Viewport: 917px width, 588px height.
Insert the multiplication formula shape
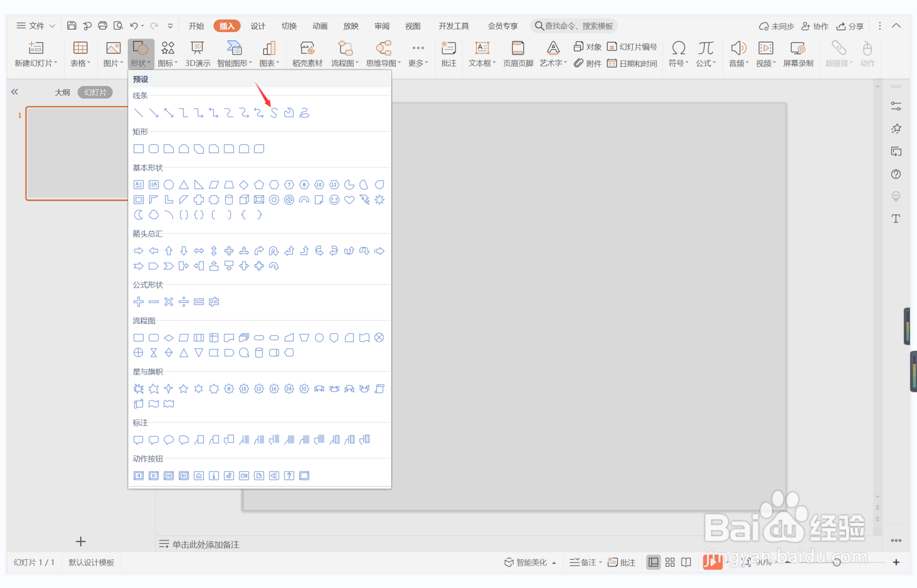point(169,302)
